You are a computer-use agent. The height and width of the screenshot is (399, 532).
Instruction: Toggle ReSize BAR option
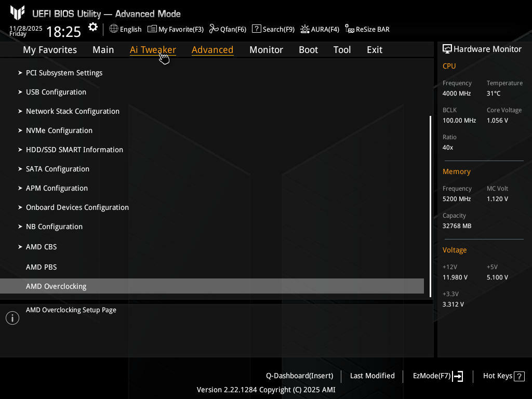(367, 29)
